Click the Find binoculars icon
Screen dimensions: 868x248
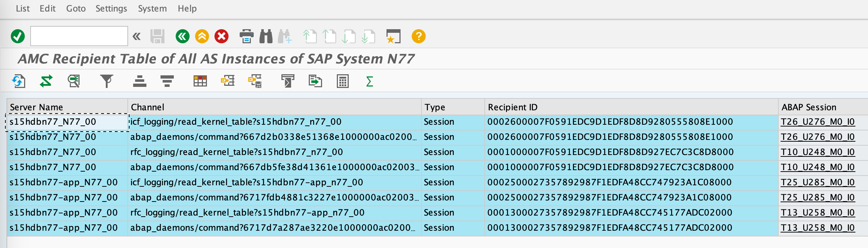click(266, 36)
